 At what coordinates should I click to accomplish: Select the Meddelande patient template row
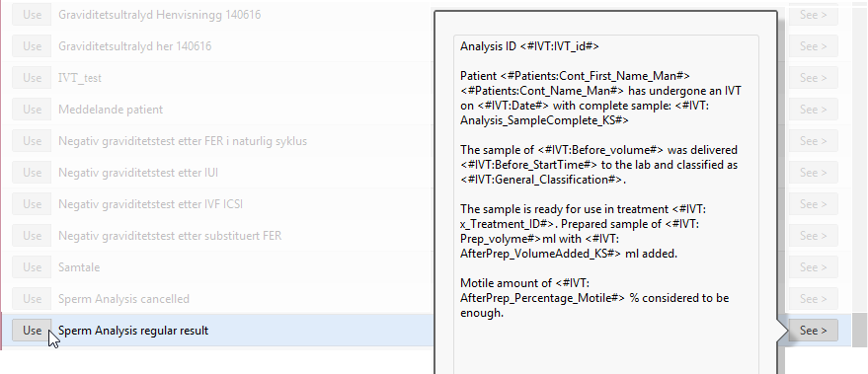427,110
